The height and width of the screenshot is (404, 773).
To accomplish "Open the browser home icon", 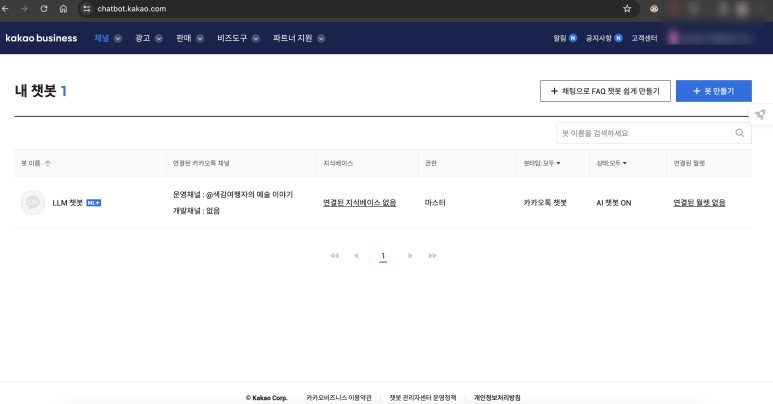I will tap(63, 8).
